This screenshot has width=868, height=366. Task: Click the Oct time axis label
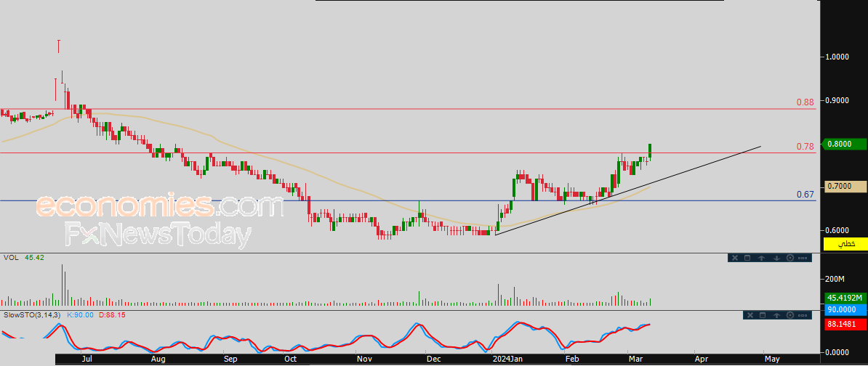(x=290, y=359)
